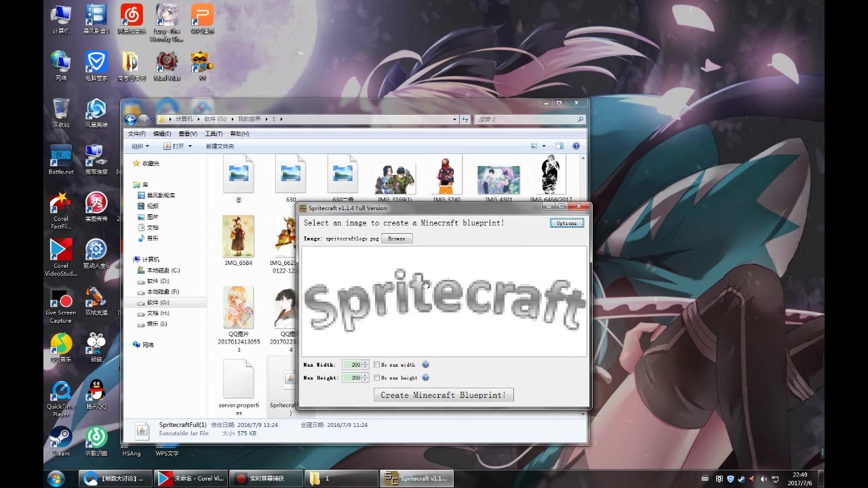The width and height of the screenshot is (868, 488).
Task: Open the Battle.net desktop icon
Action: click(61, 161)
